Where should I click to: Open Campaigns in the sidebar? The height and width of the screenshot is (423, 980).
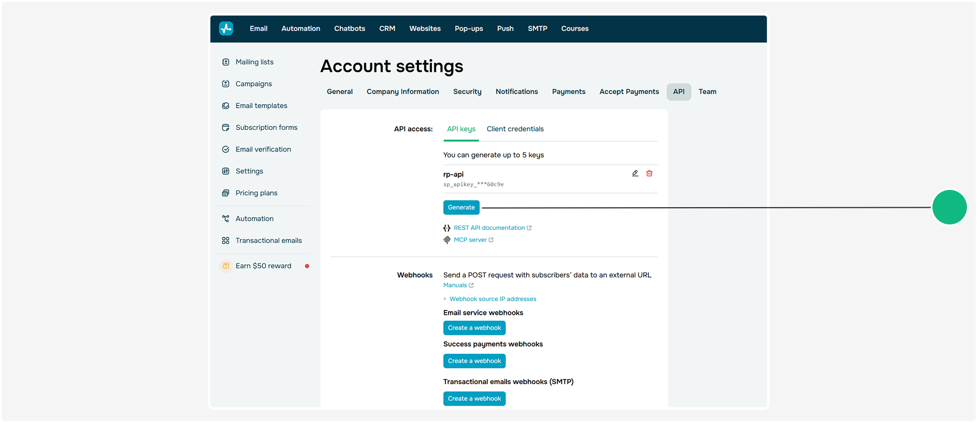coord(254,84)
